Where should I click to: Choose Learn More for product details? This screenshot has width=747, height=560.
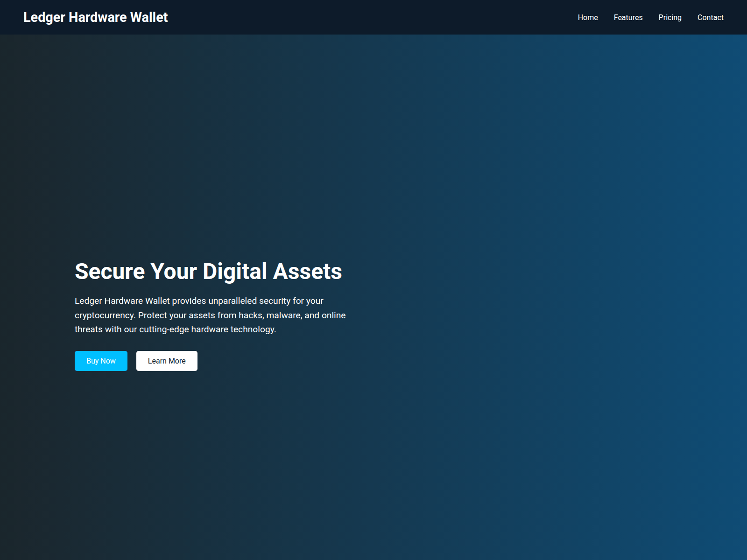point(167,361)
